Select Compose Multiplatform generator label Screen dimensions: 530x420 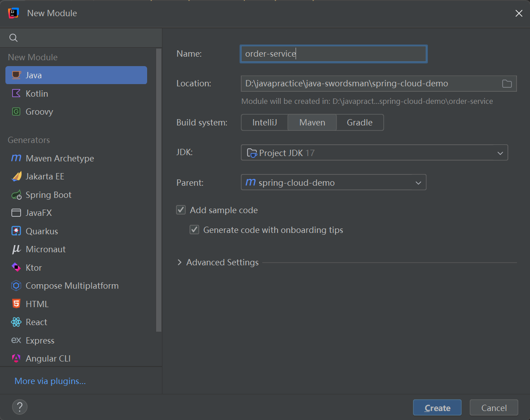pos(72,286)
